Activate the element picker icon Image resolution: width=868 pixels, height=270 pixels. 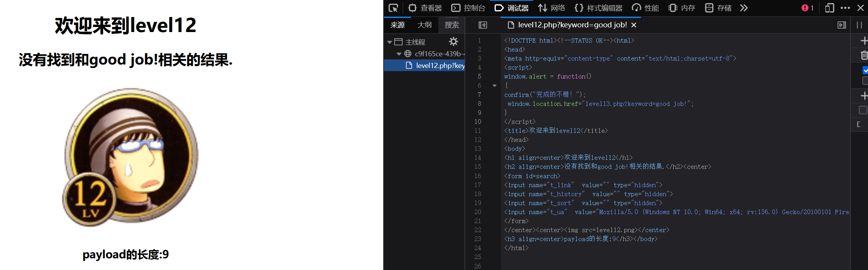393,8
